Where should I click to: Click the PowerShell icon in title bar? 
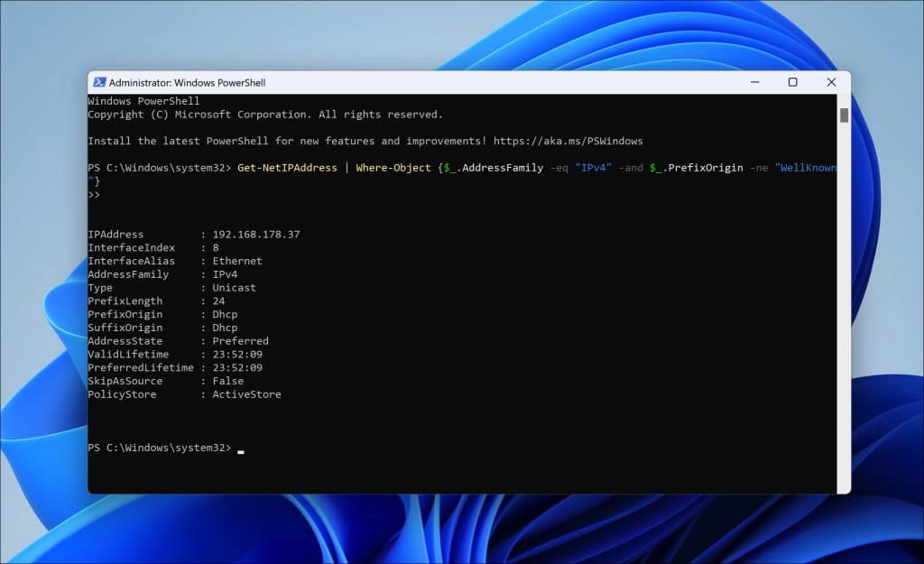99,82
